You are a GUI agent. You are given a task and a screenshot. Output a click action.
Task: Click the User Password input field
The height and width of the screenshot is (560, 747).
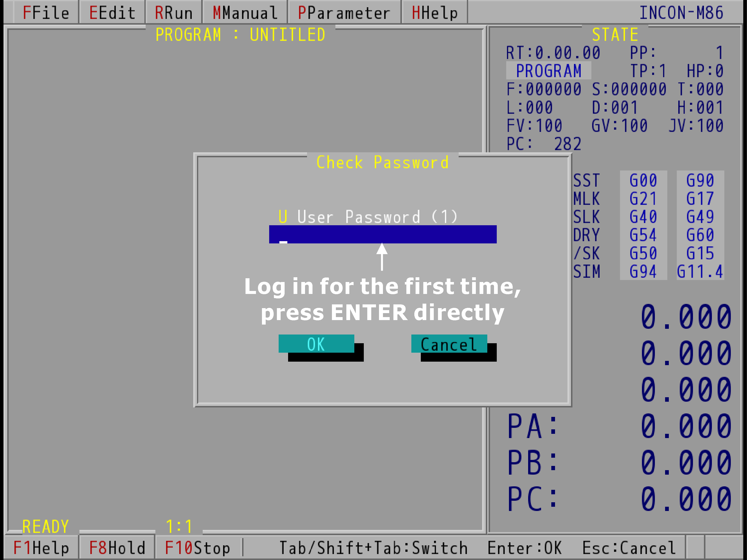pyautogui.click(x=383, y=234)
